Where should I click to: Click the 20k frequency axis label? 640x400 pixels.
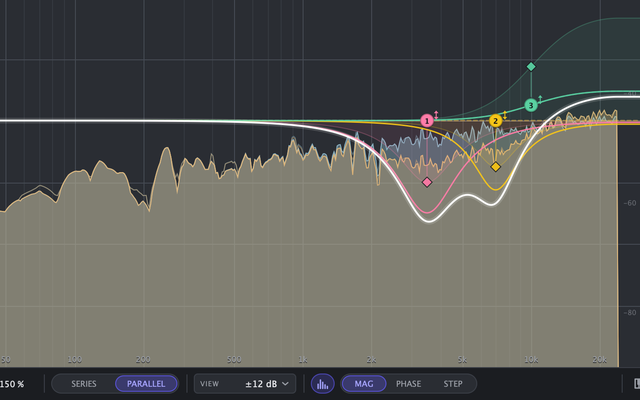(599, 360)
